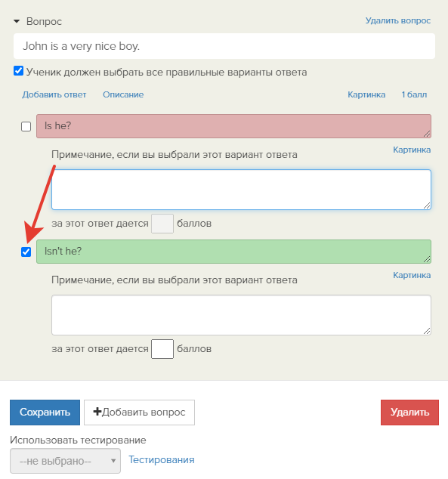Click the plus Добавить вопрос button
Viewport: 448px width, 479px height.
click(139, 413)
